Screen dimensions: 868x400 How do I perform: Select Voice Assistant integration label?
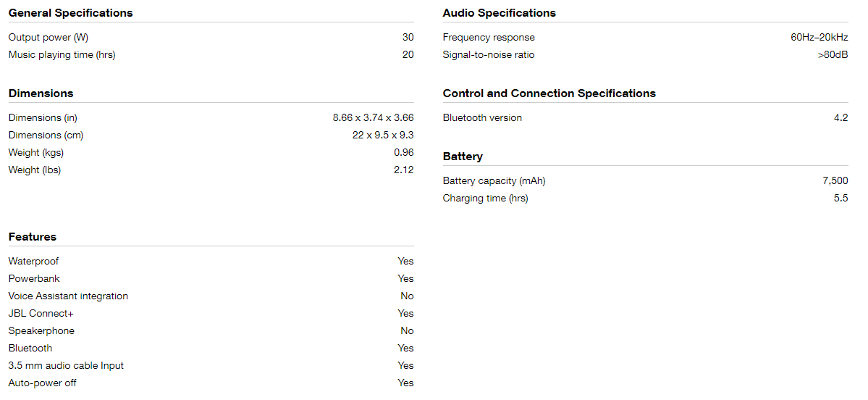click(68, 296)
